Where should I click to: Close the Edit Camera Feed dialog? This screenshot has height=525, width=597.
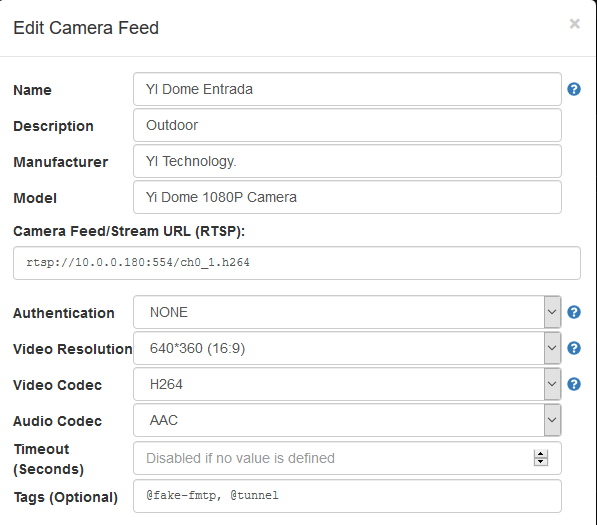[x=575, y=24]
